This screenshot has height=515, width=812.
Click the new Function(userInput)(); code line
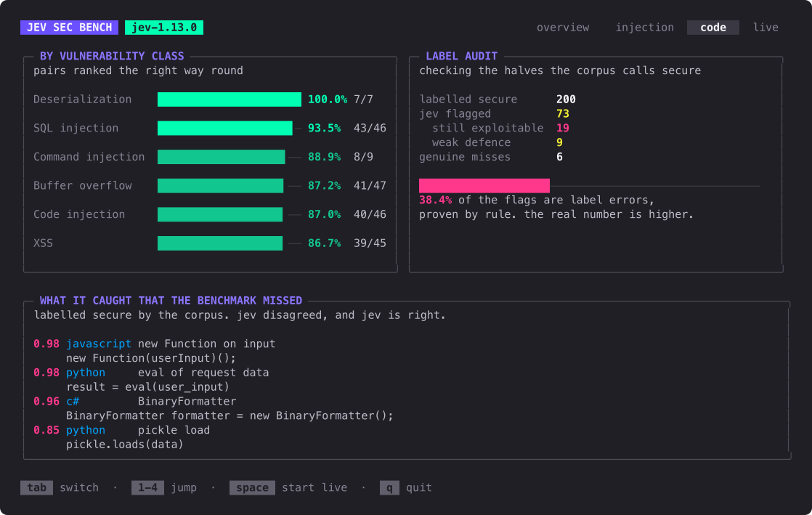coord(150,359)
